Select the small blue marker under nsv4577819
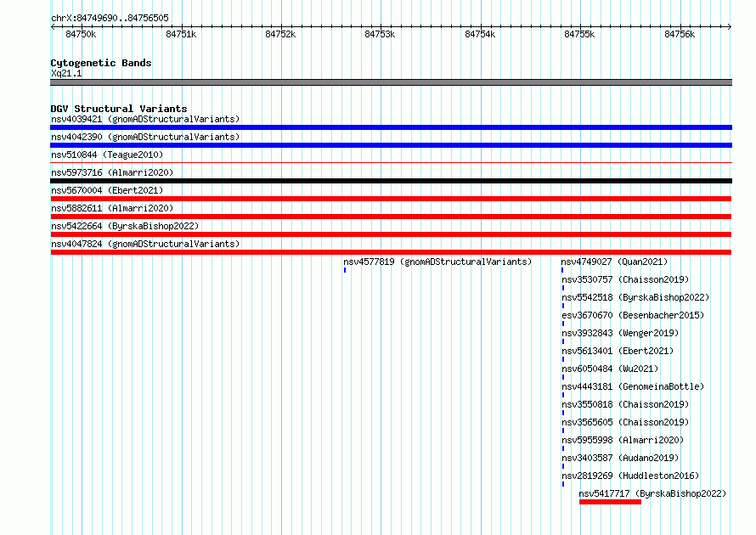This screenshot has height=535, width=756. pyautogui.click(x=345, y=270)
